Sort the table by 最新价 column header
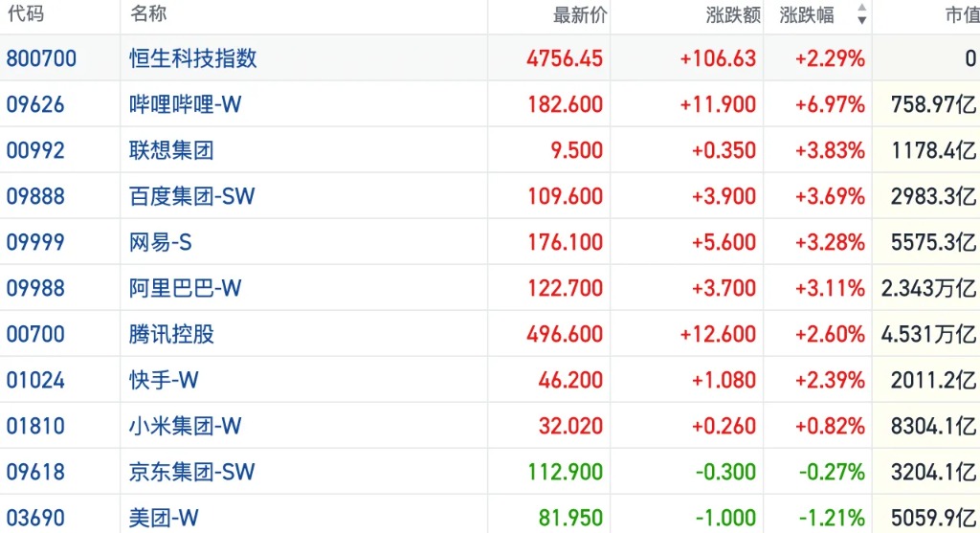Viewport: 980px width, 533px height. (580, 15)
